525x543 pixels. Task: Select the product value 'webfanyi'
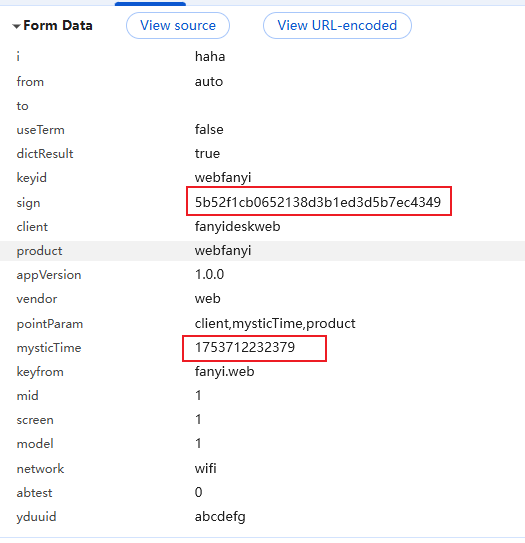point(223,250)
